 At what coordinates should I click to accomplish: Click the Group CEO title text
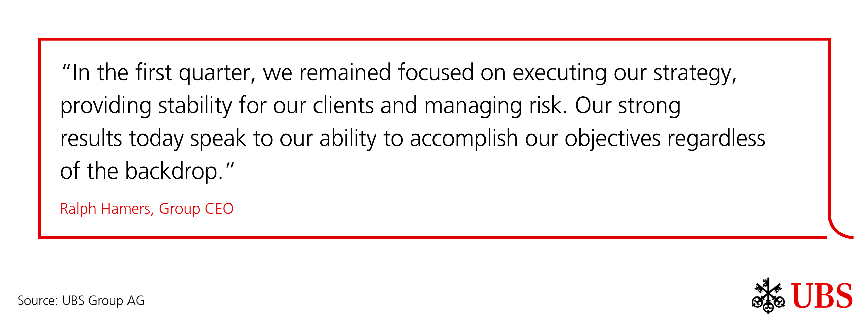click(x=196, y=209)
